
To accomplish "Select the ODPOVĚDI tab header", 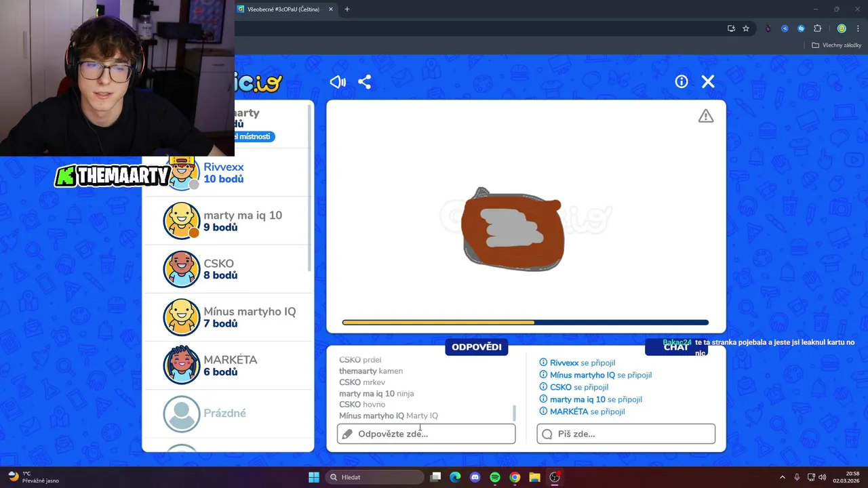I will (x=477, y=347).
